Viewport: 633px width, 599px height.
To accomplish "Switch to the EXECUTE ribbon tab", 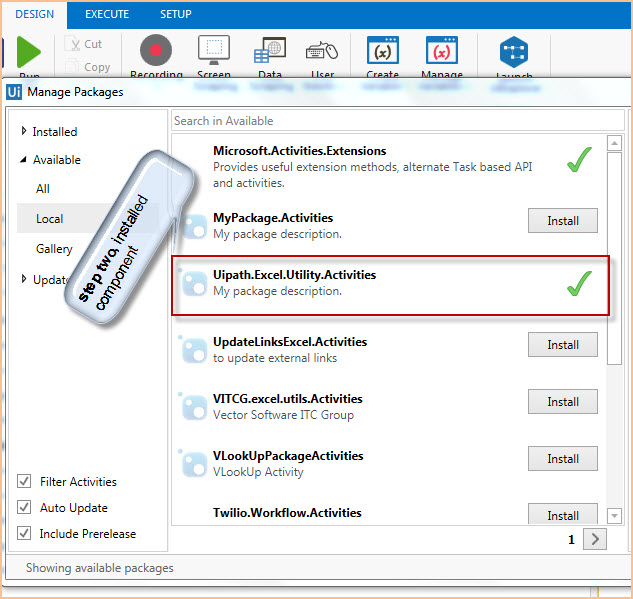I will pos(107,14).
